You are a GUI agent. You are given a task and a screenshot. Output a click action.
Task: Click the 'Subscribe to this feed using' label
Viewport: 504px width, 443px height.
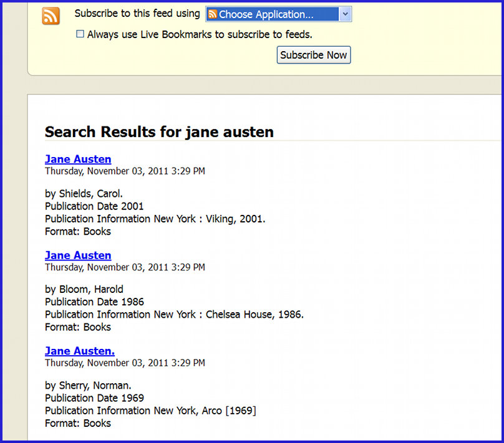[137, 14]
